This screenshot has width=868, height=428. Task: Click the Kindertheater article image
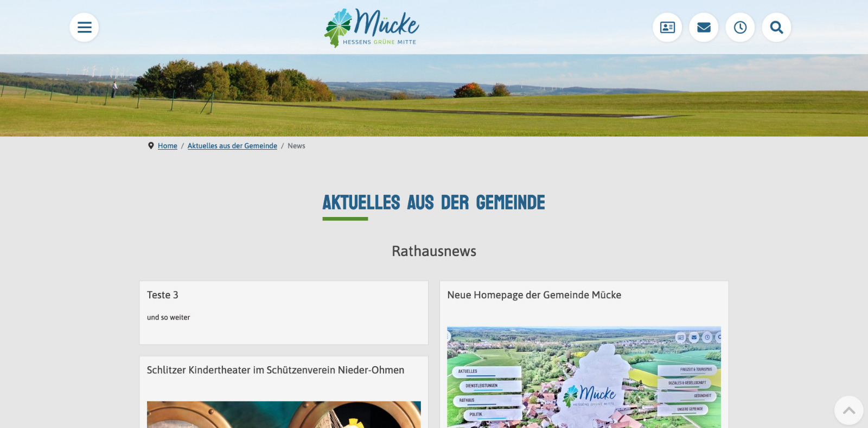(x=284, y=414)
